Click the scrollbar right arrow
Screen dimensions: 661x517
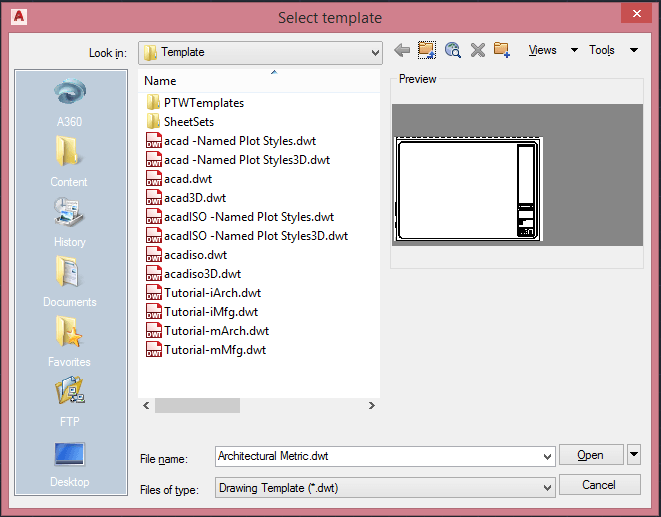pyautogui.click(x=371, y=406)
